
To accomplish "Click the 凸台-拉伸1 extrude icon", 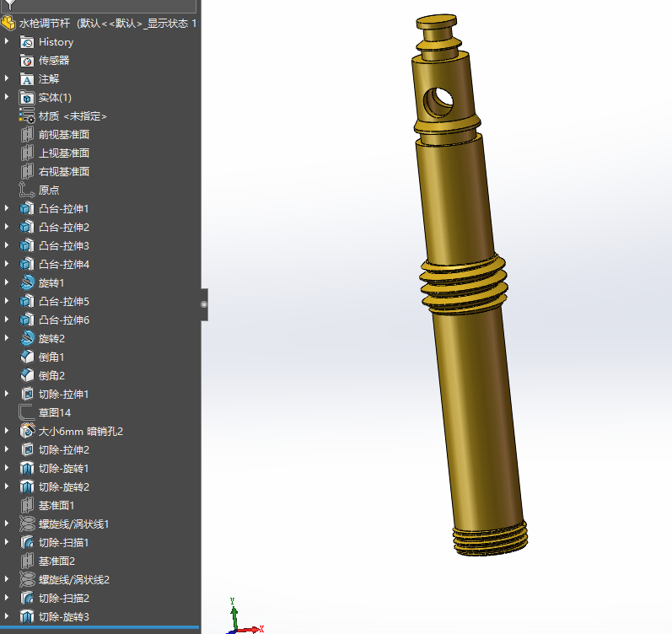I will coord(27,209).
